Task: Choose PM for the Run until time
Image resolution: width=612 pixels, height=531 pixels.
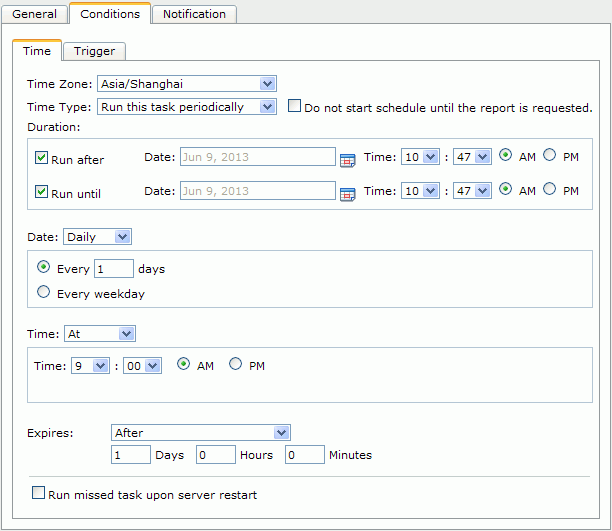Action: tap(550, 189)
